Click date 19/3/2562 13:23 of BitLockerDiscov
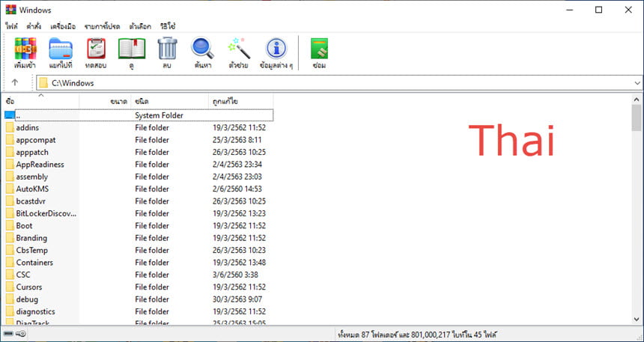The height and width of the screenshot is (342, 644). click(239, 213)
